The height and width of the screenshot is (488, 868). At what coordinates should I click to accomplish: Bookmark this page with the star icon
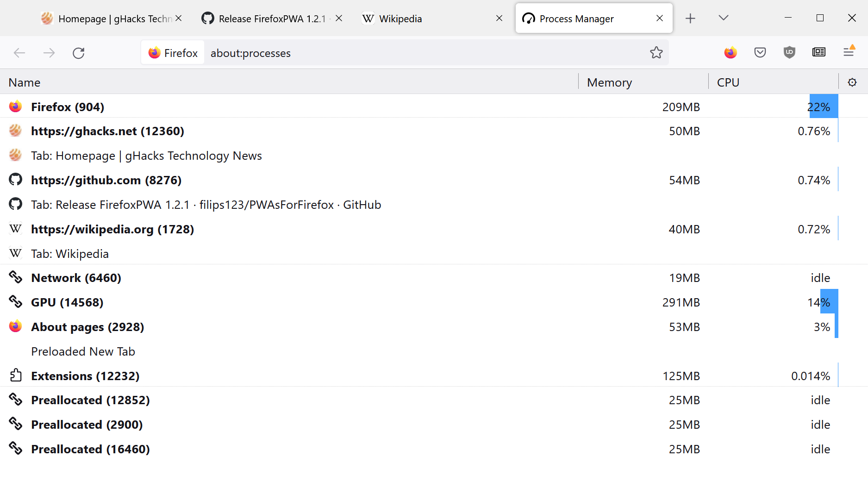pos(656,53)
